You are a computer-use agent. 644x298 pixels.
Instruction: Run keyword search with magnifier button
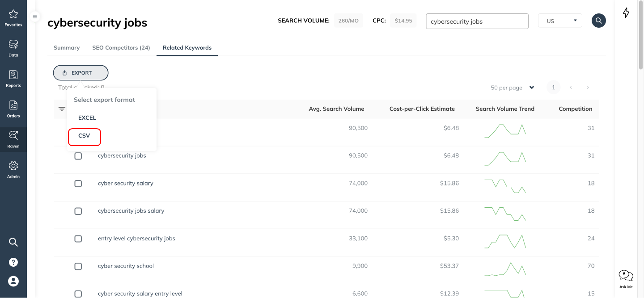pos(599,21)
